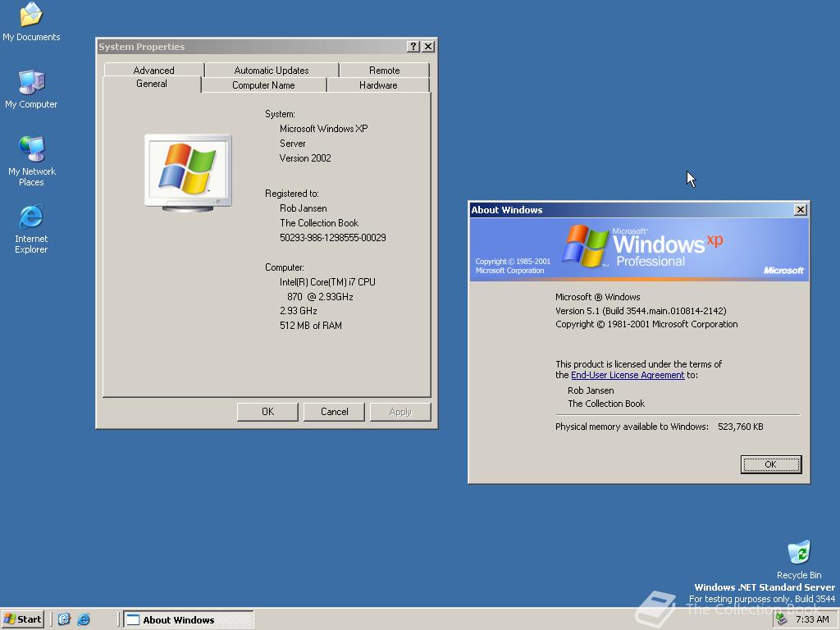The width and height of the screenshot is (840, 630).
Task: Click OK in System Properties
Action: pyautogui.click(x=268, y=412)
